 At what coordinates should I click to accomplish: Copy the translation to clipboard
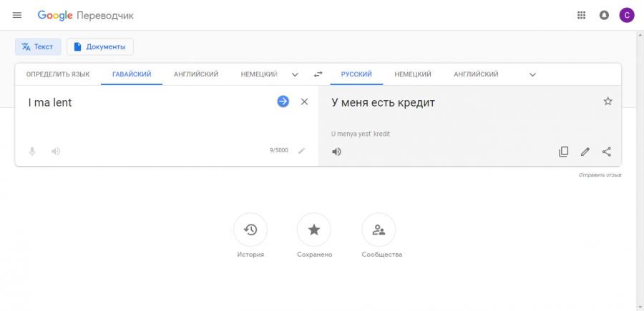[564, 152]
